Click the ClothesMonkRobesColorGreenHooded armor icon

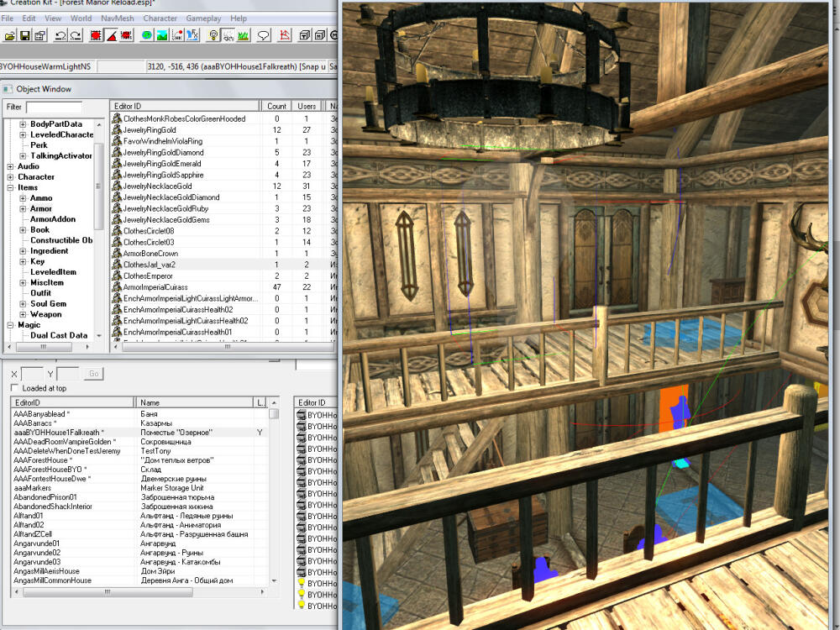(117, 118)
